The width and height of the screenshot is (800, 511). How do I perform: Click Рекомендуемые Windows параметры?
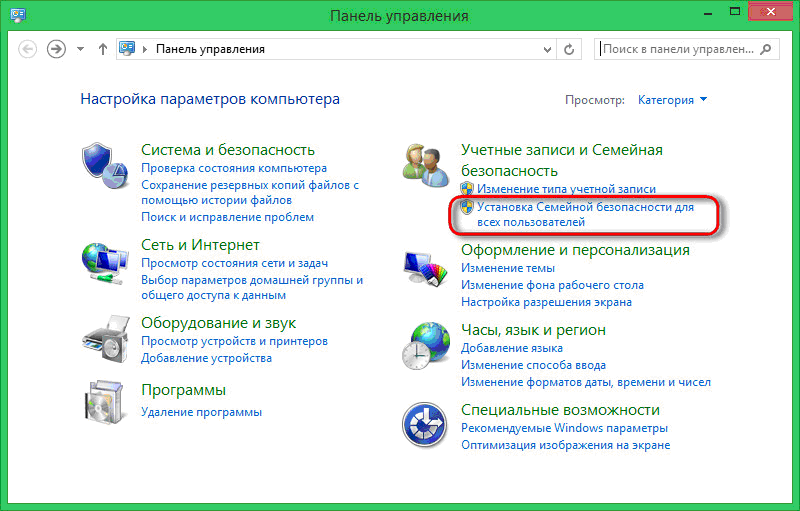[x=564, y=428]
